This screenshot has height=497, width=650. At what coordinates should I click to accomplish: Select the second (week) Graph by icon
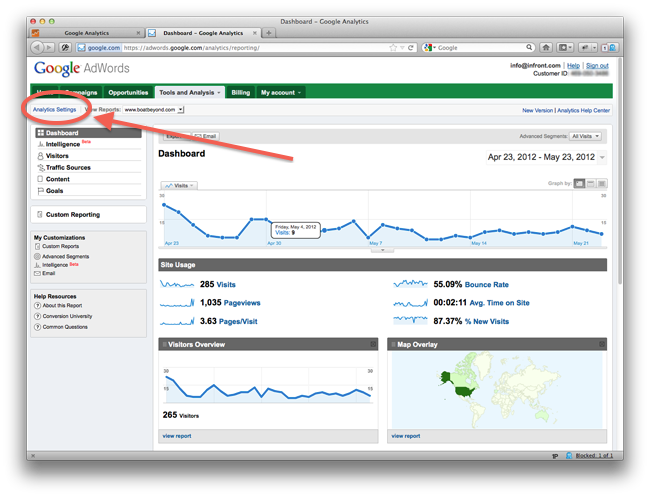click(591, 183)
